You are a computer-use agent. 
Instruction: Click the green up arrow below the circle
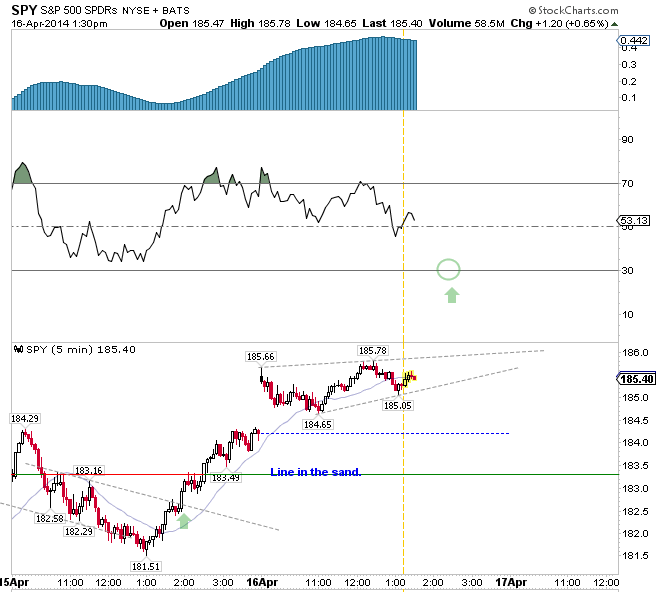(452, 295)
